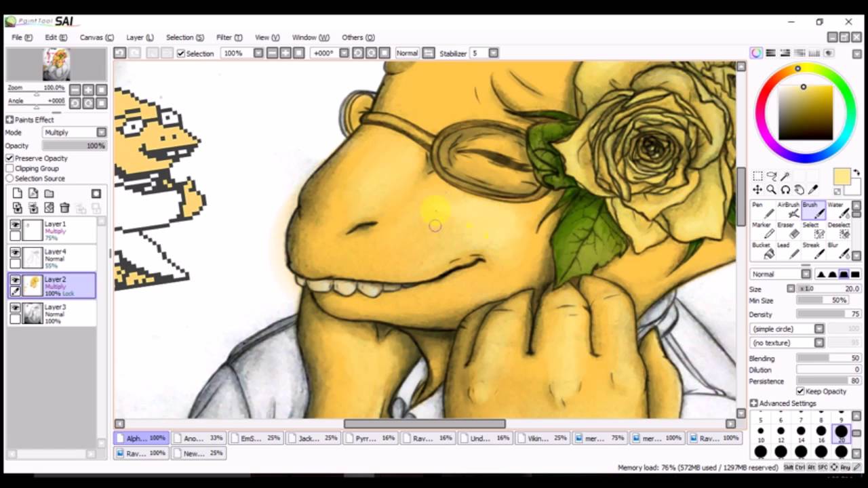
Task: Choose the Deselect pen tool
Action: (838, 230)
